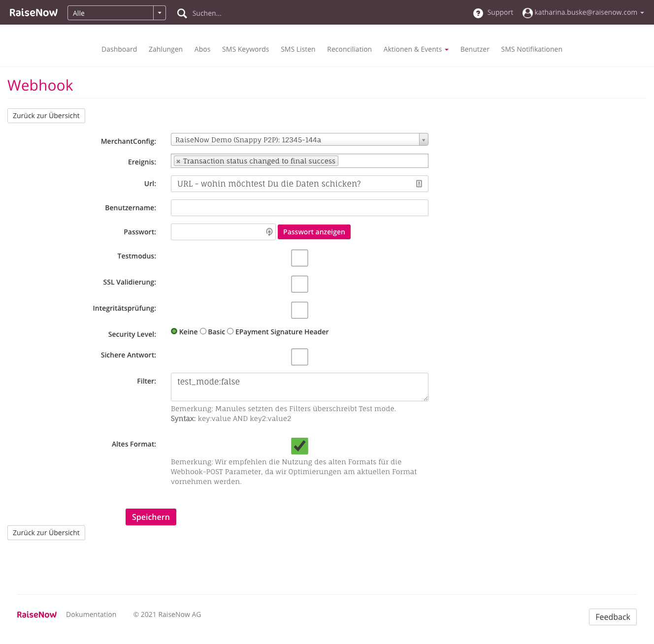Open the MerchantConfig dropdown
The image size is (654, 644).
(x=299, y=140)
